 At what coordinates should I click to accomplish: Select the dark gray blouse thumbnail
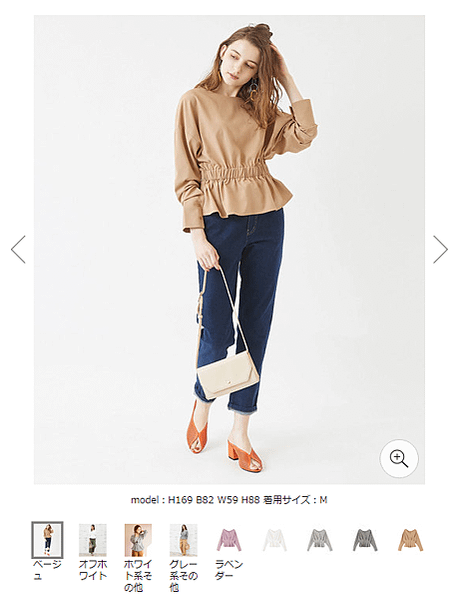click(365, 540)
